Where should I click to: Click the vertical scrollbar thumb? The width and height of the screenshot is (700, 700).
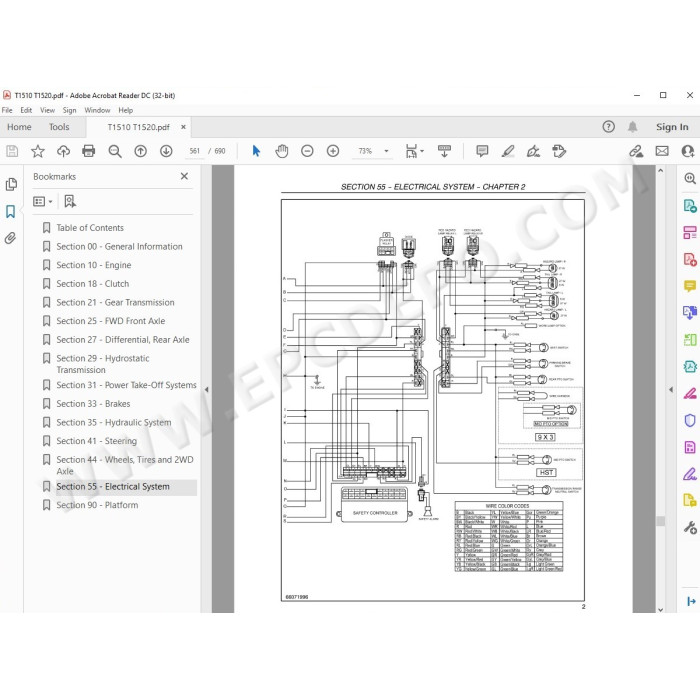pos(661,521)
